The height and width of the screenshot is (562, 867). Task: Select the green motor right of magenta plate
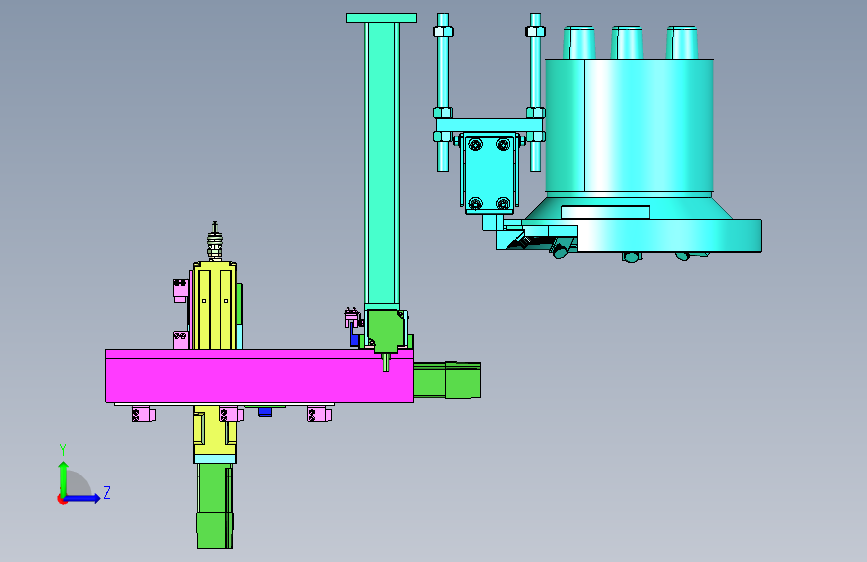click(447, 380)
